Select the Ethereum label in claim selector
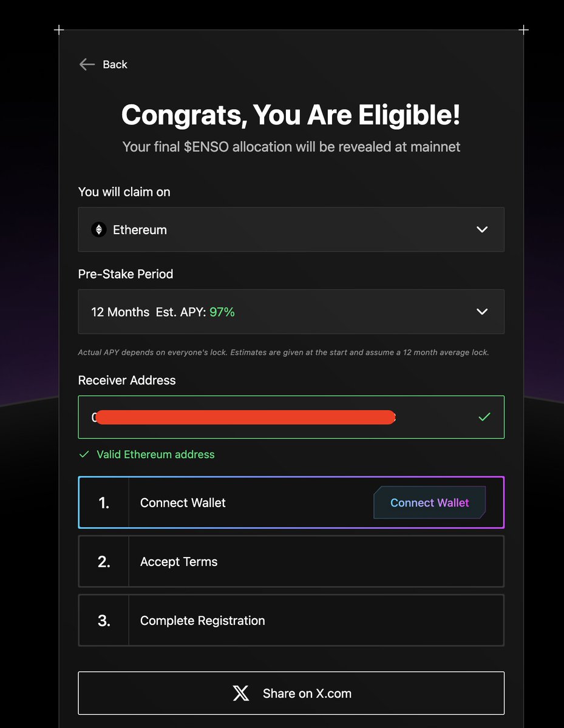Image resolution: width=564 pixels, height=728 pixels. pos(140,230)
